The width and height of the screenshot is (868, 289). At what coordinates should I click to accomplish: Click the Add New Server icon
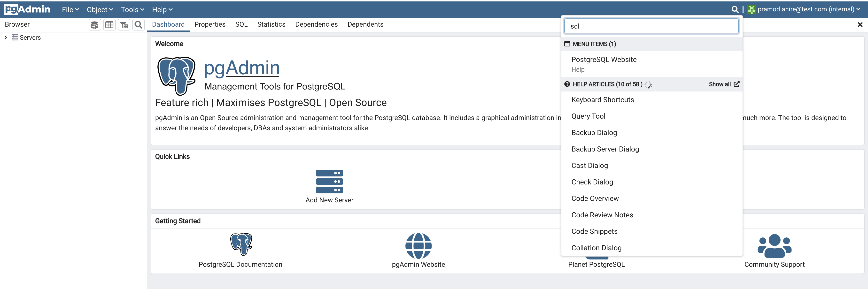pos(329,182)
